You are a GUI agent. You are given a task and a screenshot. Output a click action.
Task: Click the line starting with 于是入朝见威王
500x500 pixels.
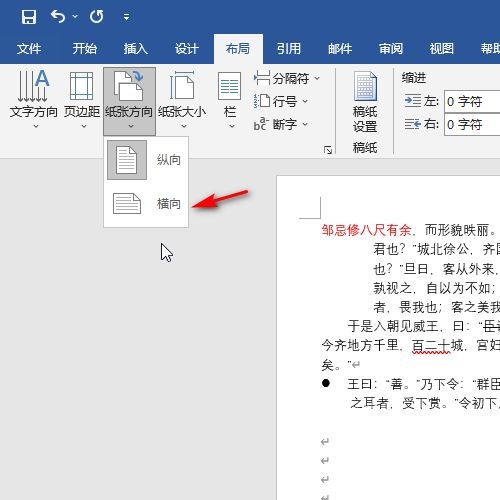[x=424, y=326]
